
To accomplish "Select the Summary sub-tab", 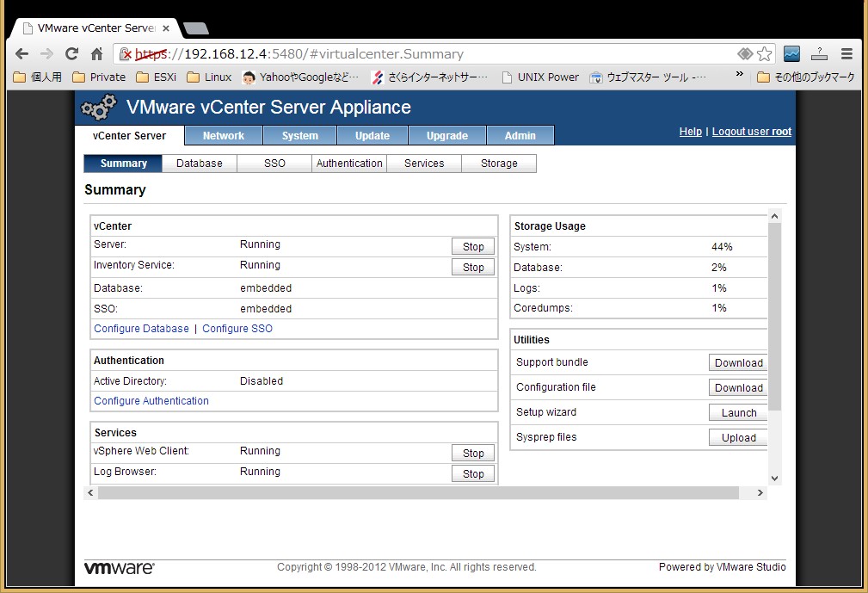I will [x=123, y=164].
